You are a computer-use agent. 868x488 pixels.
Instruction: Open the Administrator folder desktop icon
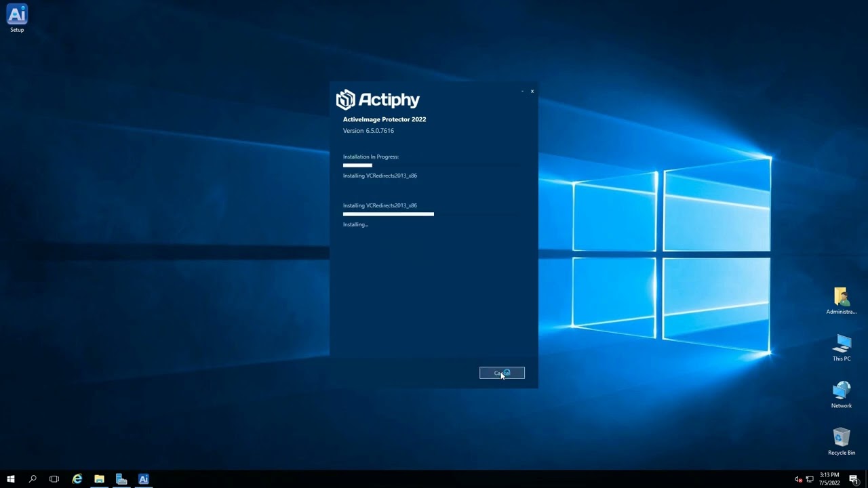[841, 301]
